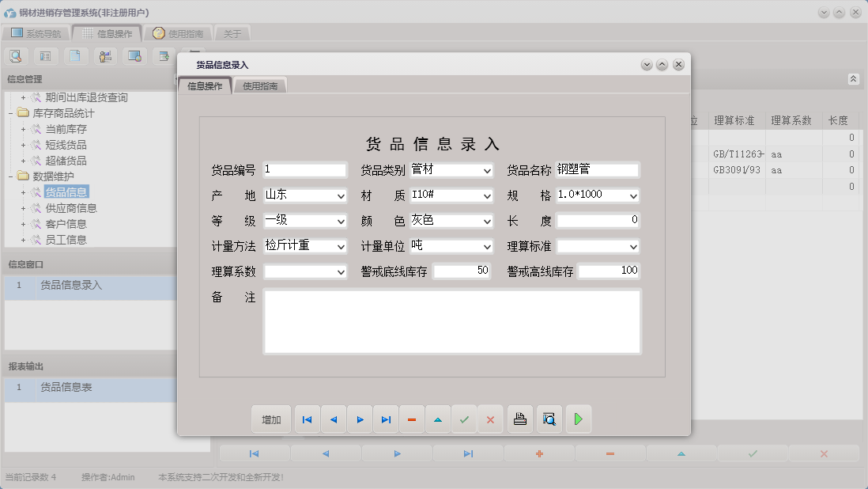Run the green execute arrow icon
The height and width of the screenshot is (489, 868).
[x=579, y=419]
